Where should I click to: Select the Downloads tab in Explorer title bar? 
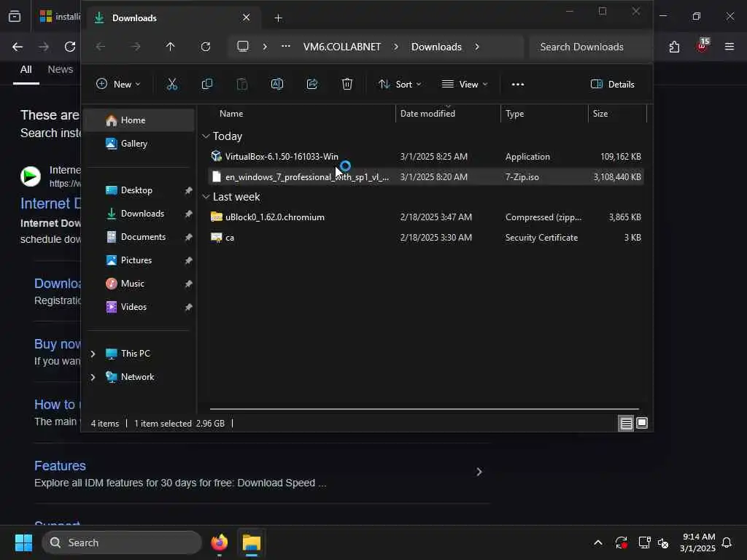pyautogui.click(x=172, y=18)
